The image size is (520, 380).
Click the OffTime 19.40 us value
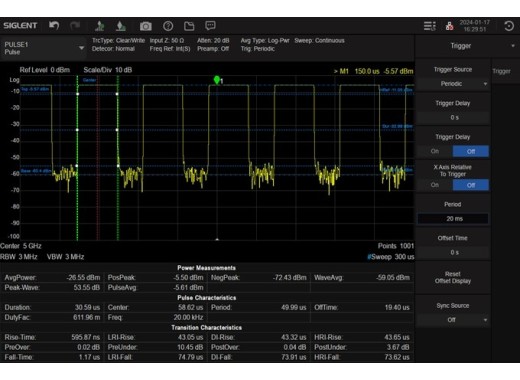(397, 307)
